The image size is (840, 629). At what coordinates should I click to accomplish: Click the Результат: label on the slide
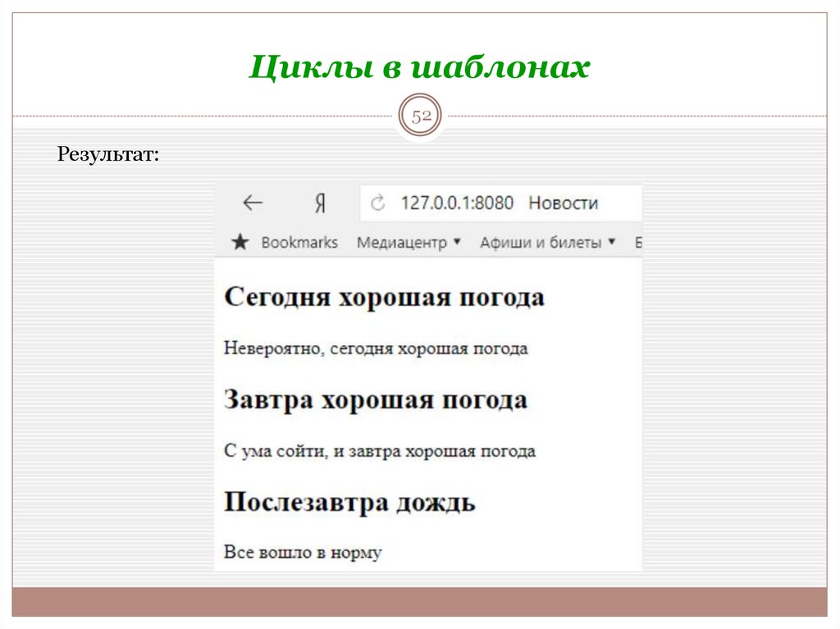[107, 154]
